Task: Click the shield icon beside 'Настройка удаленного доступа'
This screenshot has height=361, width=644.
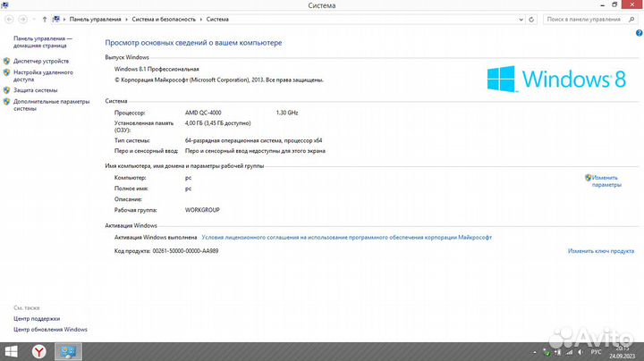Action: click(x=6, y=72)
